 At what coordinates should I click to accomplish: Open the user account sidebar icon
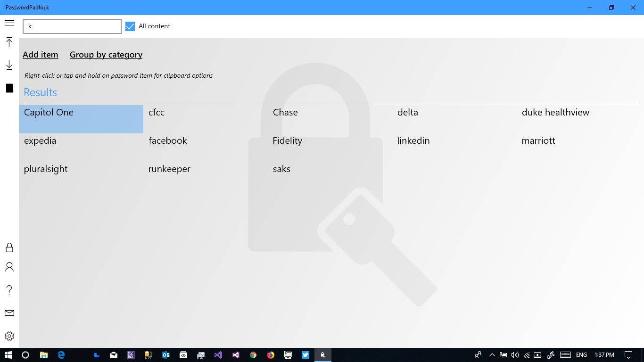pyautogui.click(x=9, y=266)
